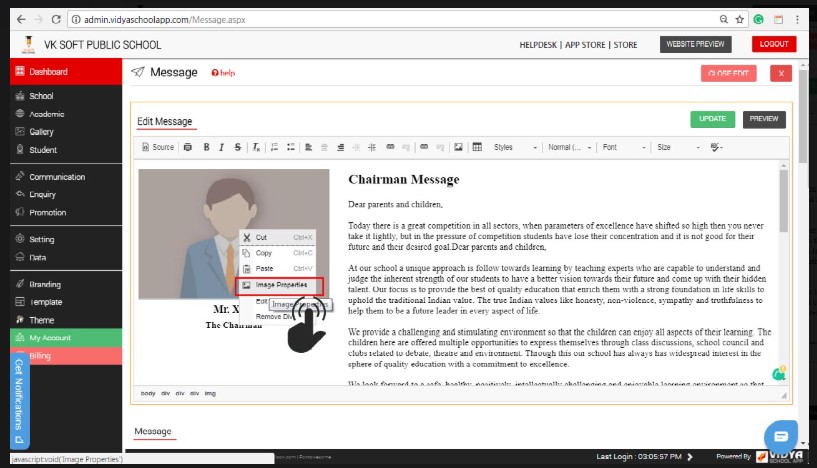Select Image Properties in context menu
This screenshot has height=468, width=817.
(x=279, y=285)
